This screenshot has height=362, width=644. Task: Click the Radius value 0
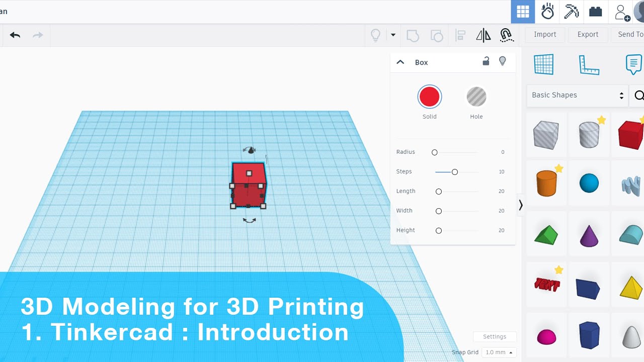pos(503,152)
